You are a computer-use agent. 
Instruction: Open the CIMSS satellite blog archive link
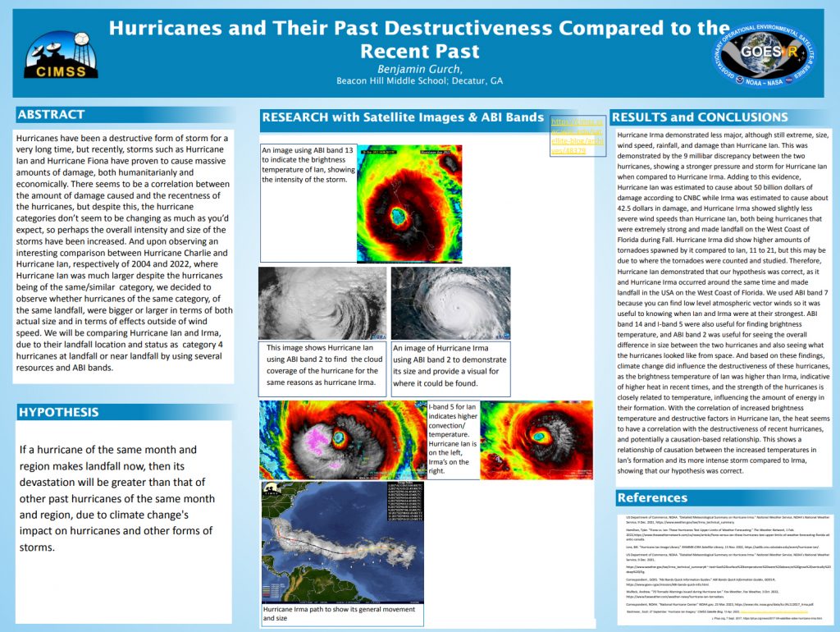coord(577,137)
